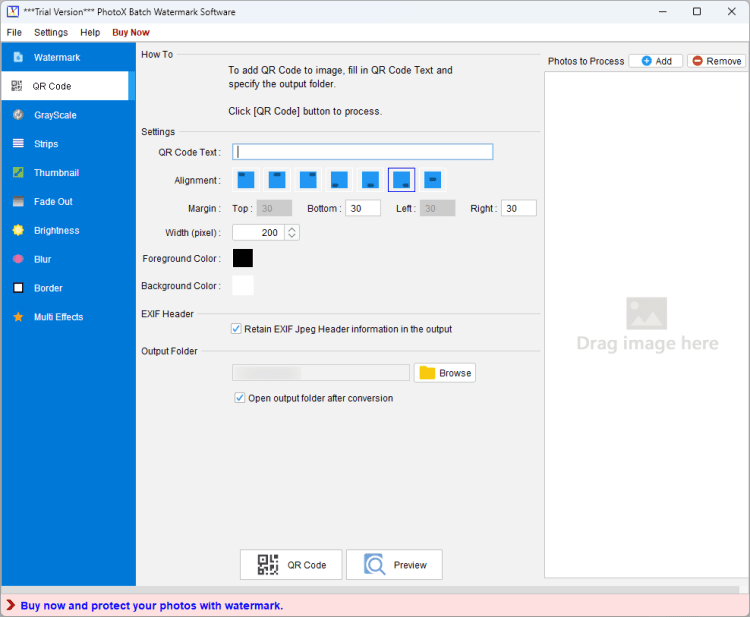Image resolution: width=750 pixels, height=617 pixels.
Task: Click the Buy now watermark banner link
Action: click(152, 606)
